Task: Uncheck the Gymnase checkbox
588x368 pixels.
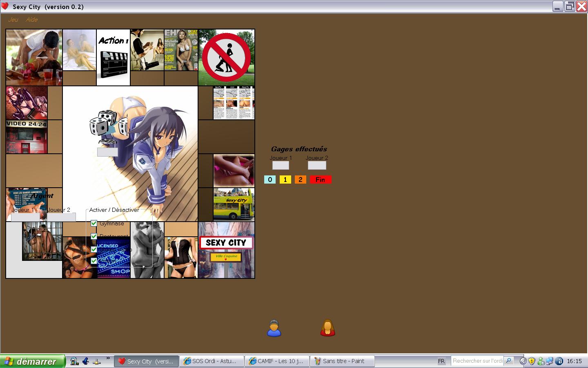Action: click(94, 223)
